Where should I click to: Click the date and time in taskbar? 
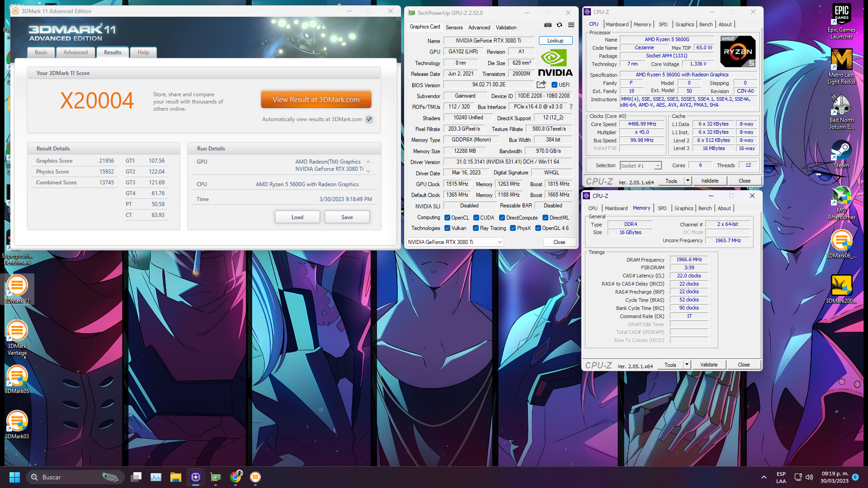point(835,477)
